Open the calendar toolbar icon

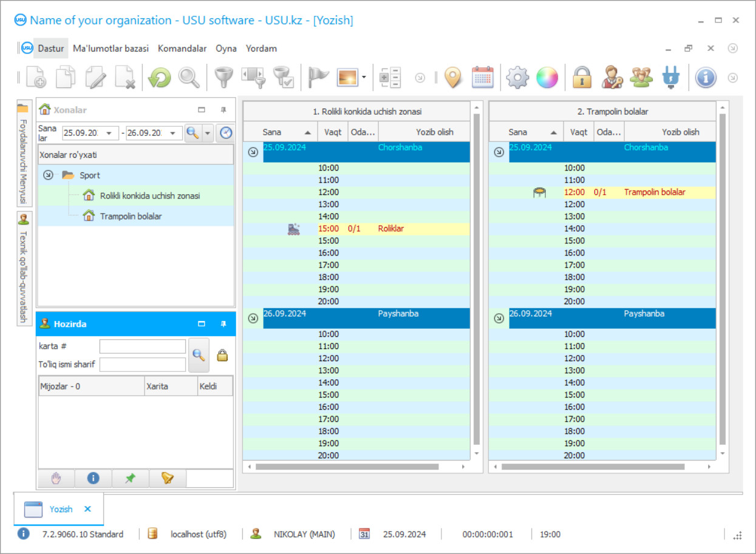point(483,78)
